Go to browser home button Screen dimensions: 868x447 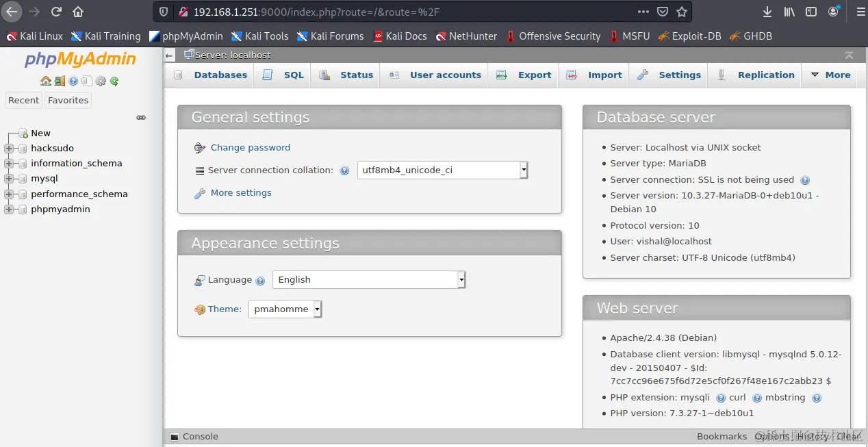(x=78, y=12)
